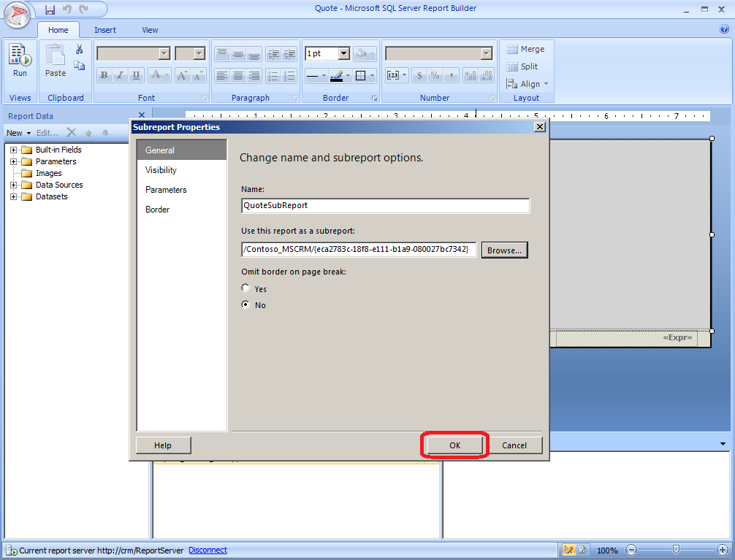
Task: Click the center paragraph alignment icon
Action: pos(238,75)
